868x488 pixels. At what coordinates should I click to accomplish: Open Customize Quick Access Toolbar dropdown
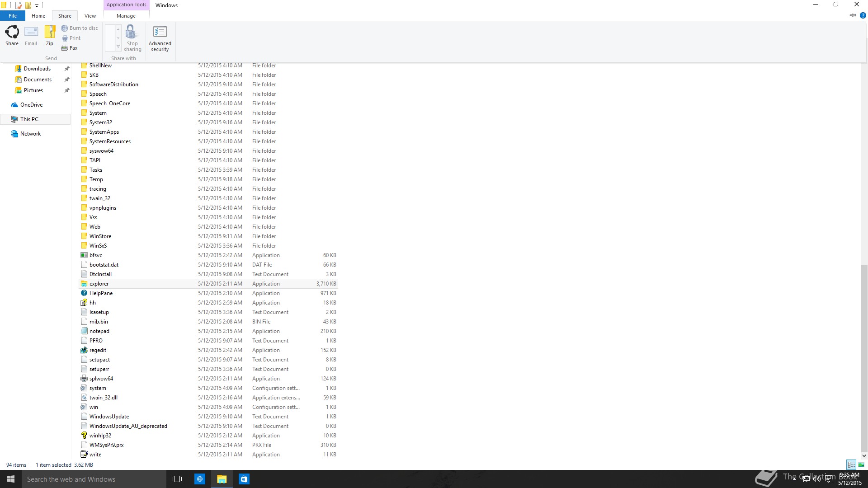pyautogui.click(x=37, y=6)
